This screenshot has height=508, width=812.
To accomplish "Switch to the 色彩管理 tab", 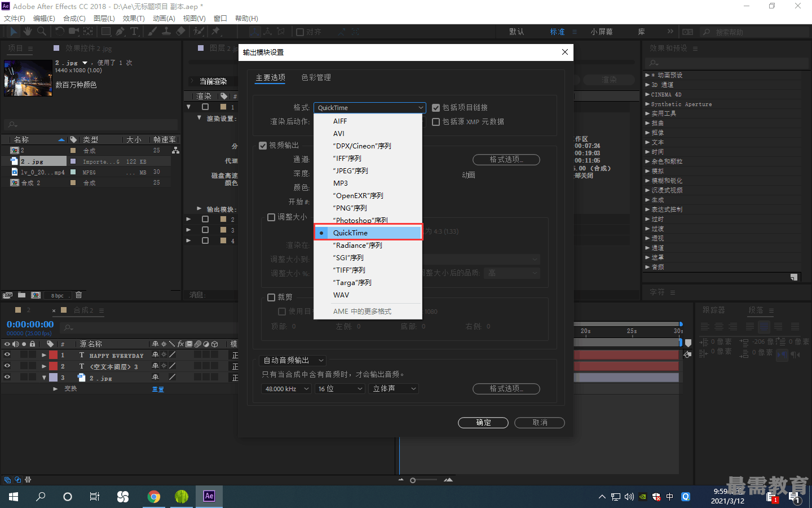I will click(316, 77).
